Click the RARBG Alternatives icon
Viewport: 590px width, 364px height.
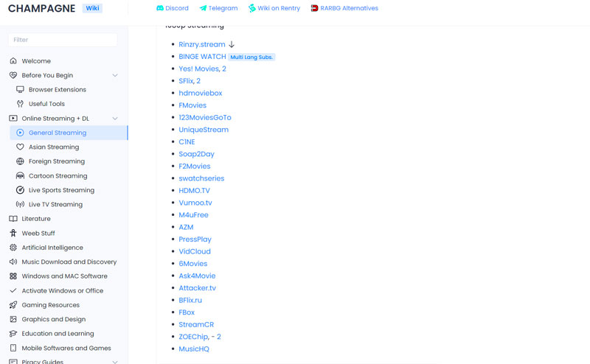315,8
